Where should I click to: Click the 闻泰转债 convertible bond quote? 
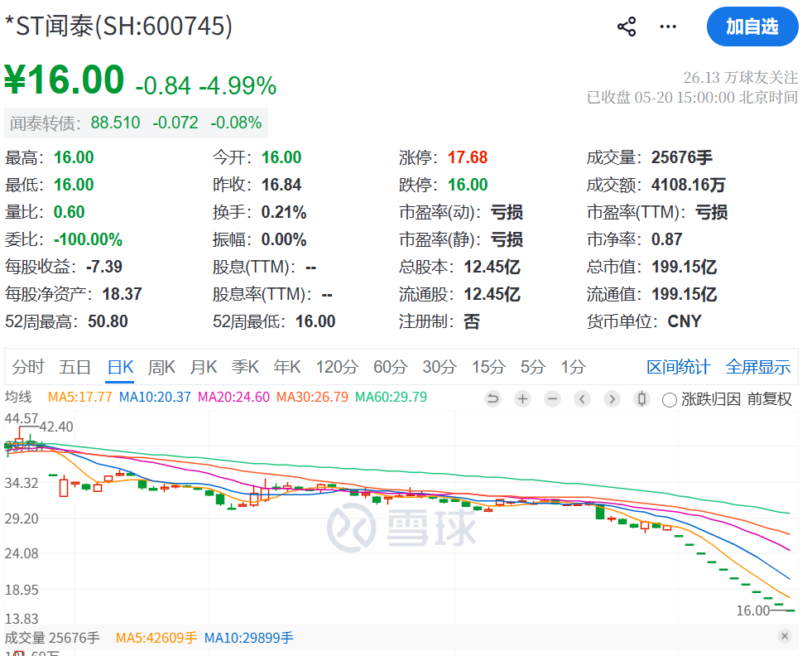coord(136,123)
